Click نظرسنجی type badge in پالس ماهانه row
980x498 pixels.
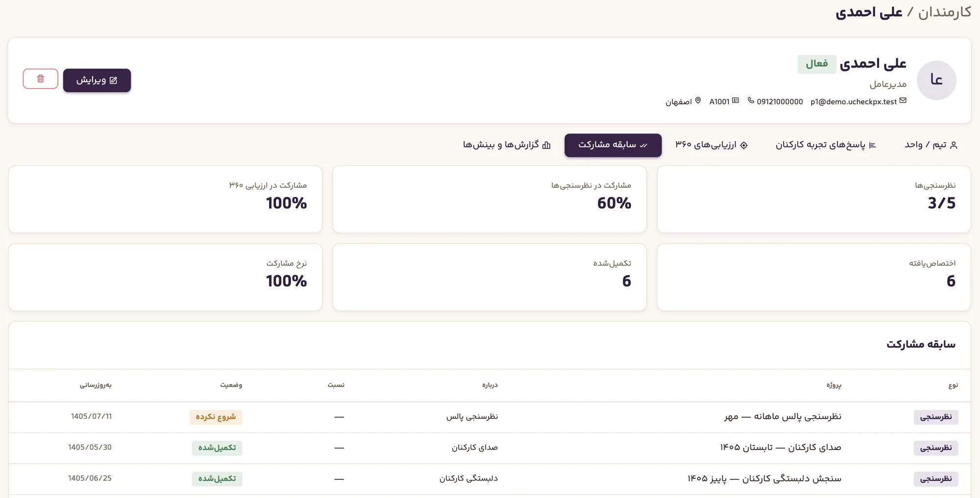[936, 417]
